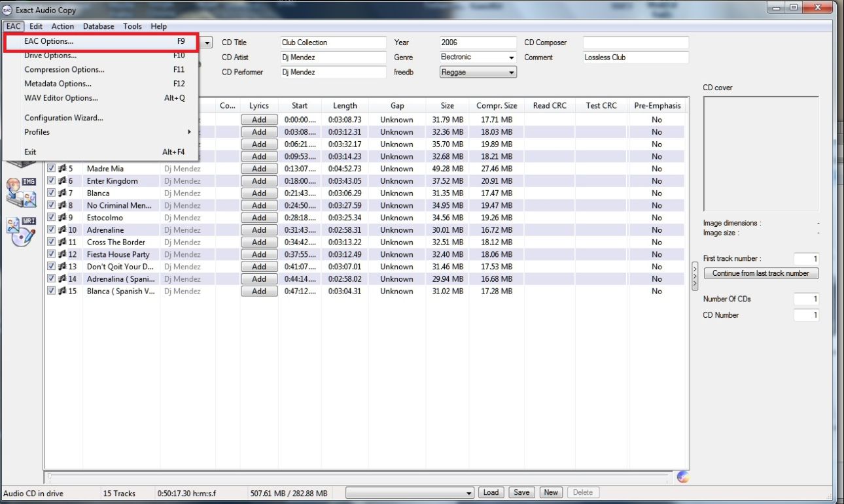The width and height of the screenshot is (844, 504).
Task: Uncheck the Fiesta House Party checkbox
Action: point(52,254)
